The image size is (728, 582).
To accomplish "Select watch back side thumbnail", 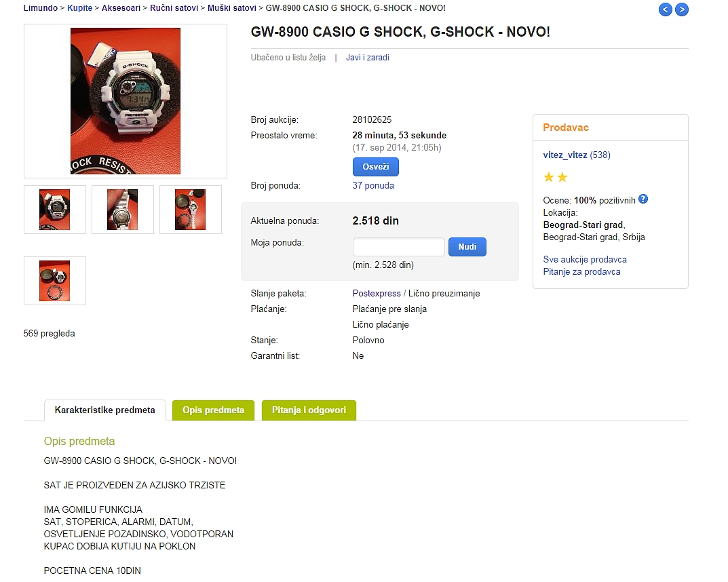I will [x=123, y=210].
